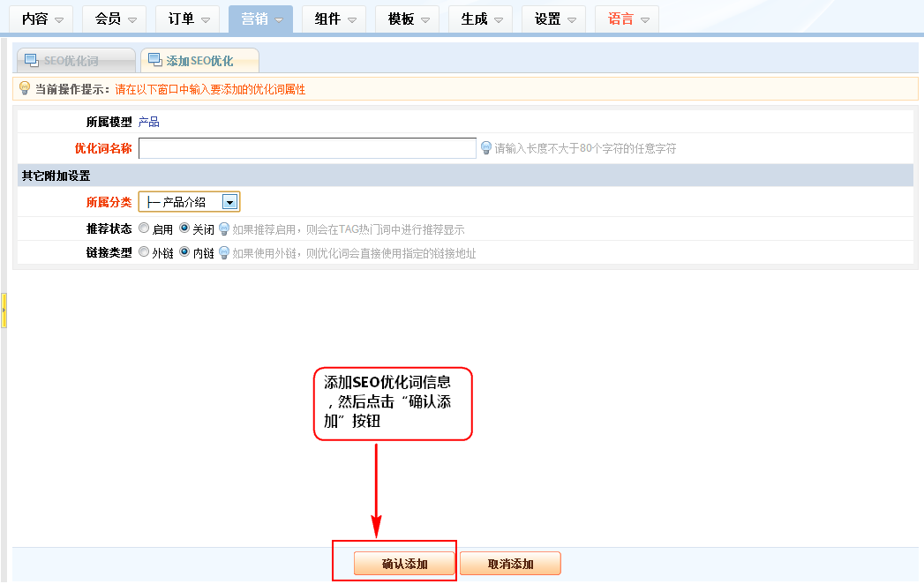Collapse the left sidebar with yellow handle
The image size is (924, 584).
tap(4, 311)
